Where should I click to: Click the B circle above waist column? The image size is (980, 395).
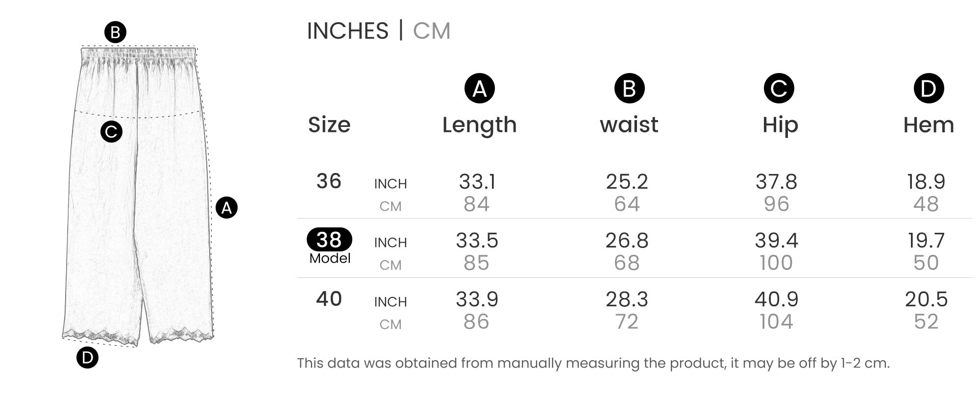(x=629, y=89)
